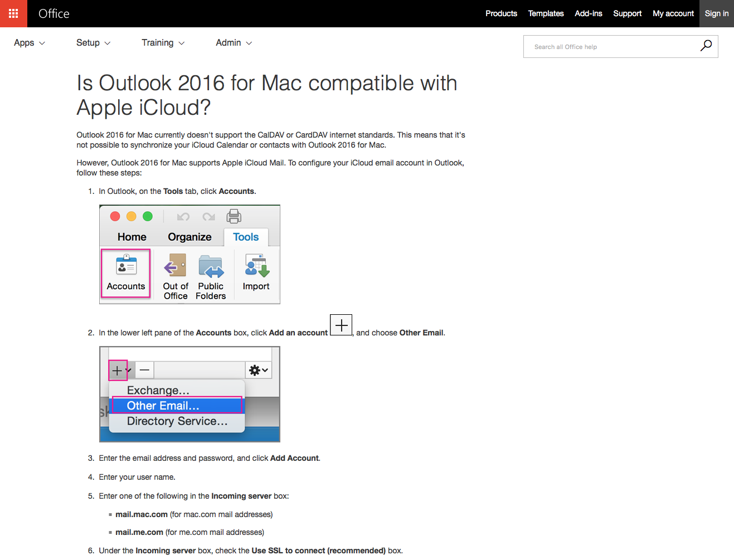Expand the Admin dropdown menu
This screenshot has height=560, width=734.
click(x=234, y=43)
